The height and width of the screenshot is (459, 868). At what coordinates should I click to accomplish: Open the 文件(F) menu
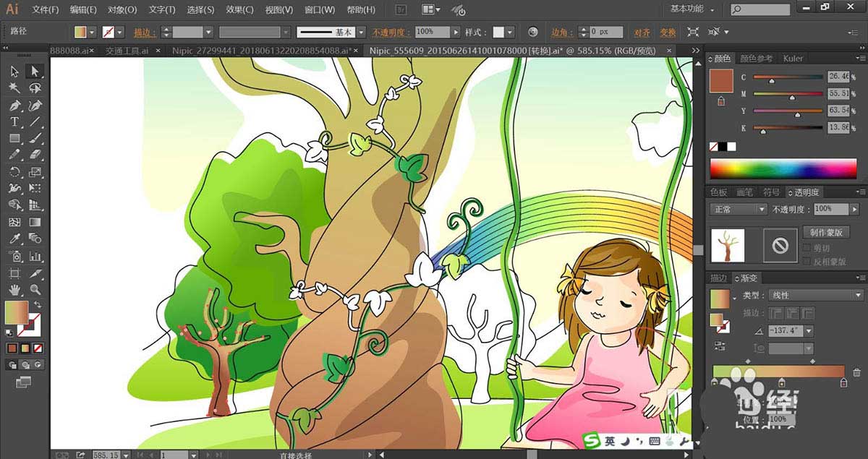[x=46, y=9]
